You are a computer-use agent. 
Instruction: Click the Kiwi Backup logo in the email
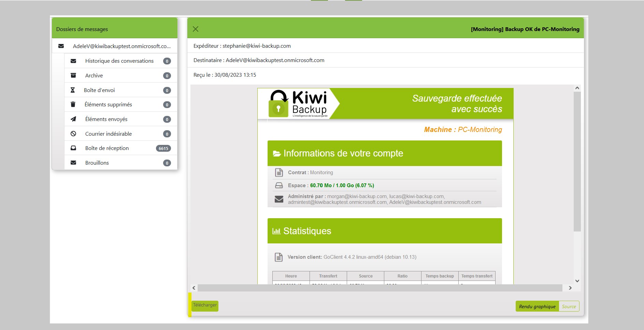coord(298,104)
